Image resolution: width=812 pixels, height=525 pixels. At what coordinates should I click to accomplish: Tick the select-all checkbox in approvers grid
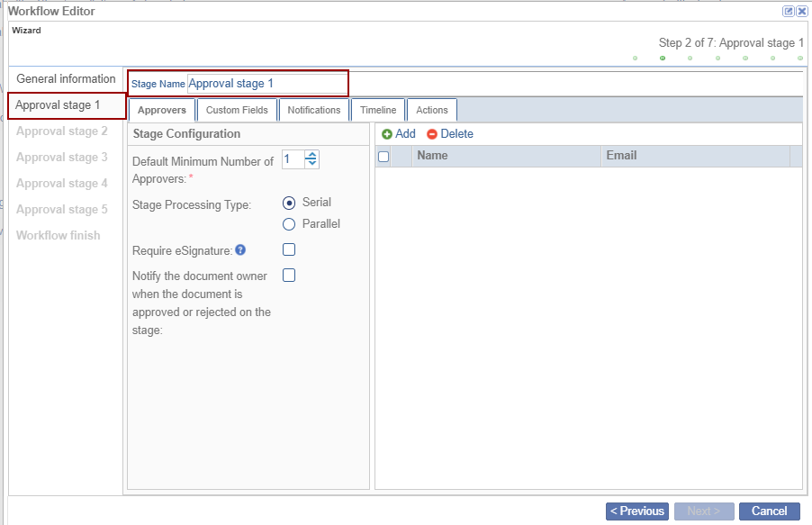pos(383,157)
